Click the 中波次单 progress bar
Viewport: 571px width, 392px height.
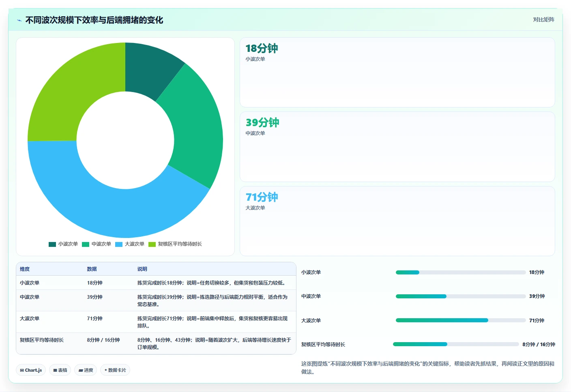(x=461, y=296)
